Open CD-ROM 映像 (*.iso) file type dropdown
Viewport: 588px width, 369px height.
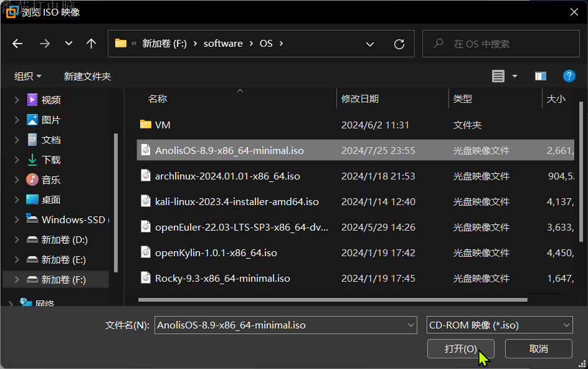pos(500,325)
